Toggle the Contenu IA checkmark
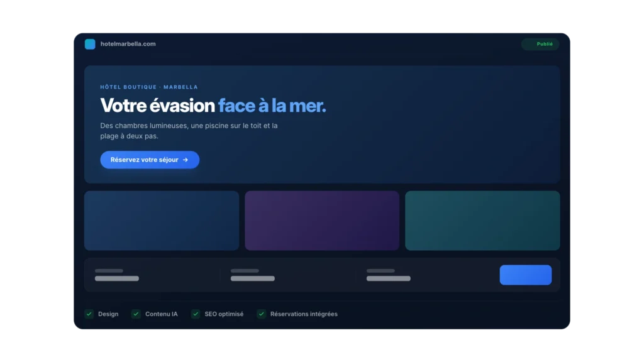The width and height of the screenshot is (644, 362). click(136, 314)
